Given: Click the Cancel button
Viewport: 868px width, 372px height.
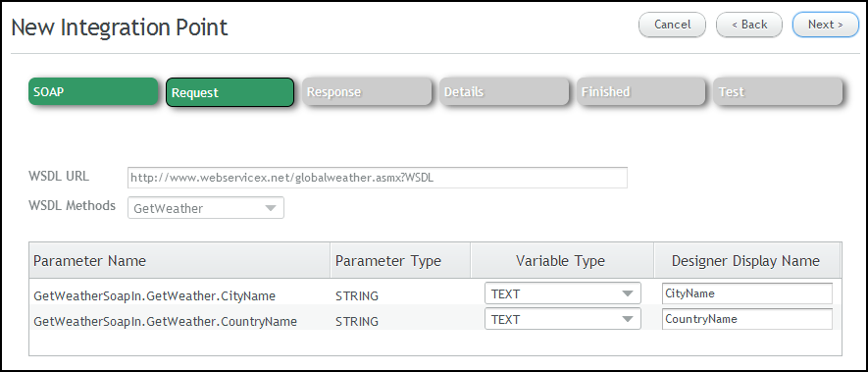Looking at the screenshot, I should pos(672,25).
